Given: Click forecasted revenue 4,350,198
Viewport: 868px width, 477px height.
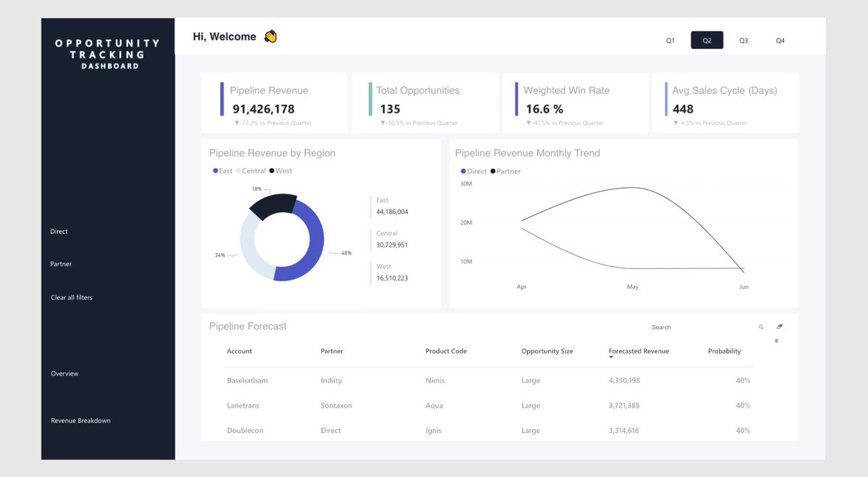Looking at the screenshot, I should tap(624, 380).
